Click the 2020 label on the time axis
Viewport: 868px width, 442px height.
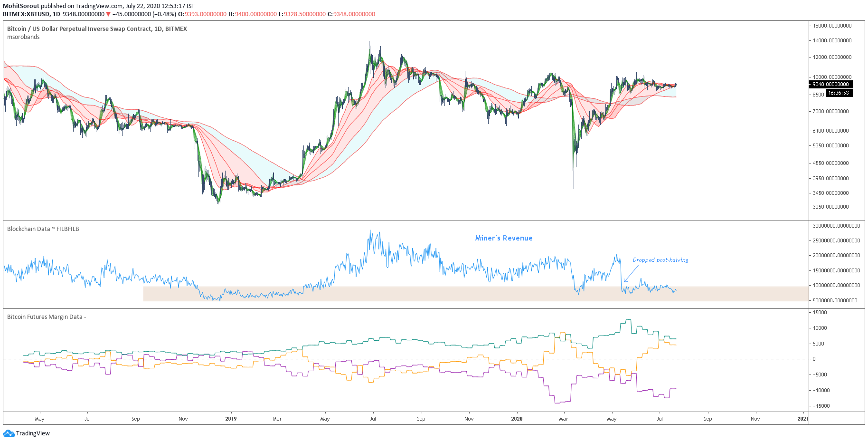coord(517,419)
